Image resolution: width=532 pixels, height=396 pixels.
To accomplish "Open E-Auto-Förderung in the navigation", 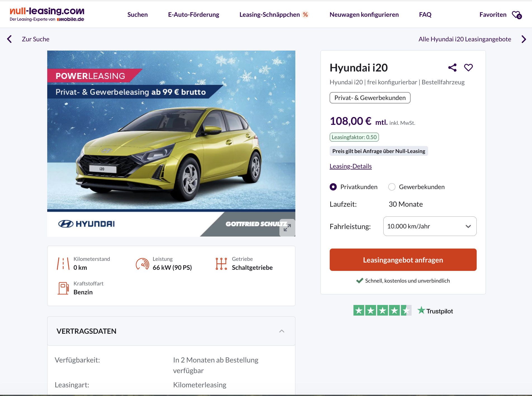I will click(x=194, y=15).
